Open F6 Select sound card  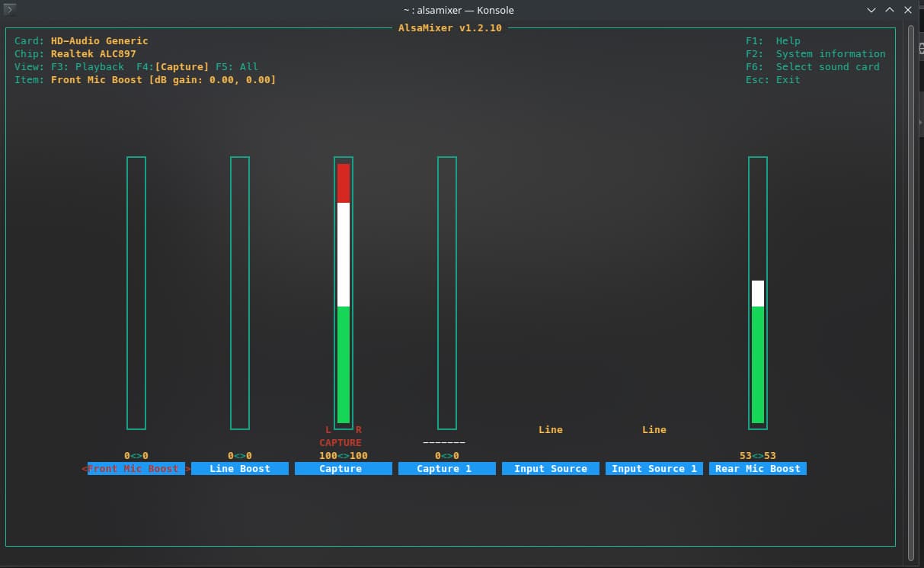pyautogui.click(x=812, y=67)
